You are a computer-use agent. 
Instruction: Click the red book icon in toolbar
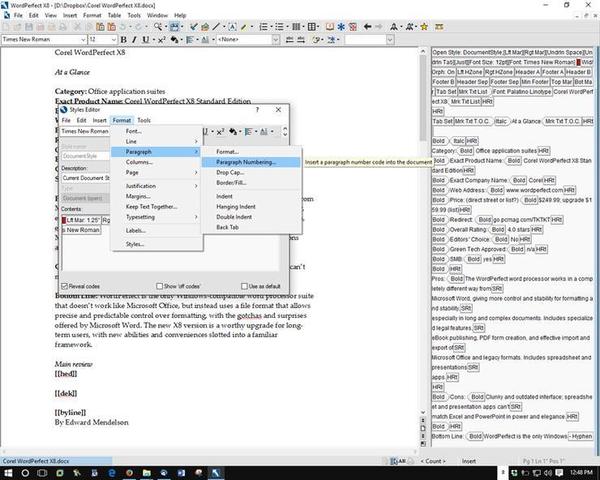329,26
